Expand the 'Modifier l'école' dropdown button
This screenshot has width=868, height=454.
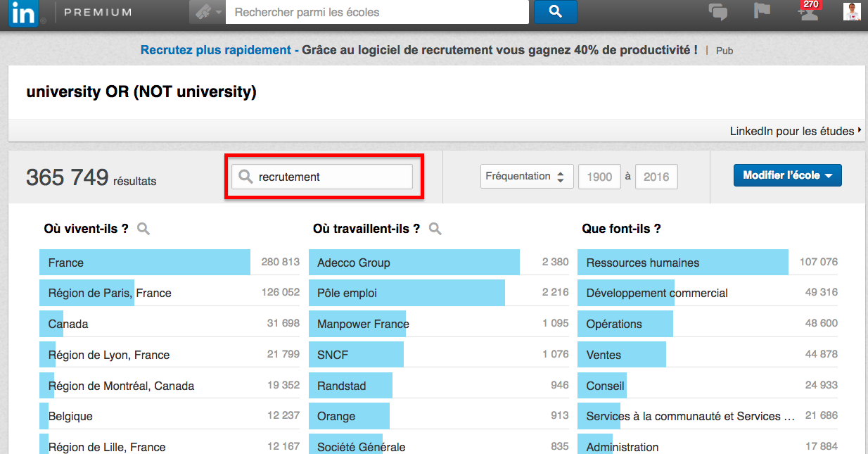click(787, 175)
